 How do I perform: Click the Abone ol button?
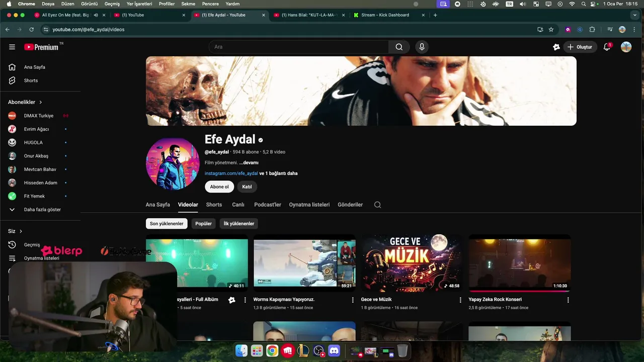coord(219,187)
